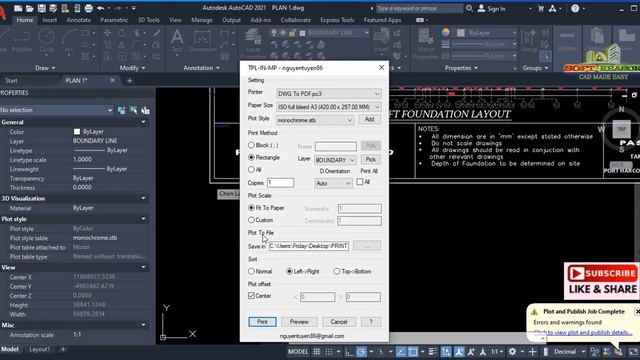Image resolution: width=640 pixels, height=360 pixels.
Task: Toggle snap mode in status bar
Action: (329, 351)
